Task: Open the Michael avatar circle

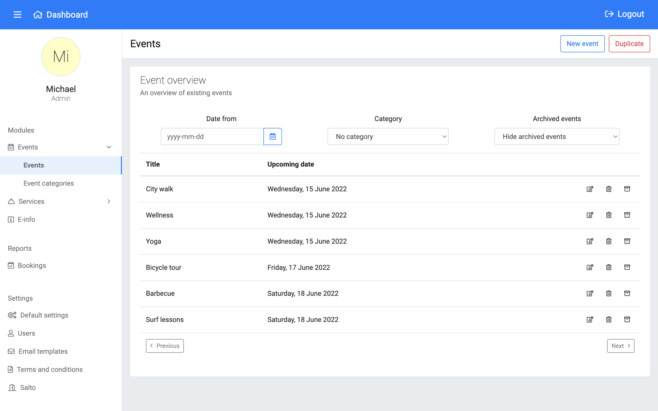Action: point(61,57)
